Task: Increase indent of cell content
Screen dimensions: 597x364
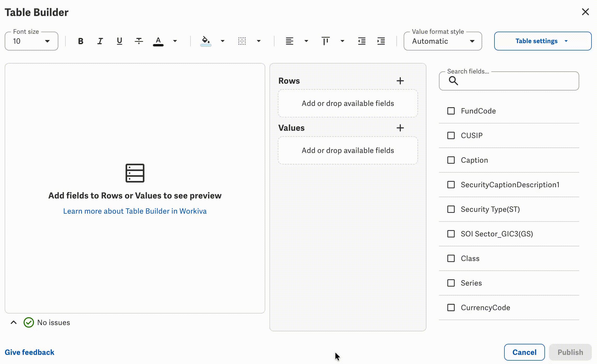Action: [381, 41]
